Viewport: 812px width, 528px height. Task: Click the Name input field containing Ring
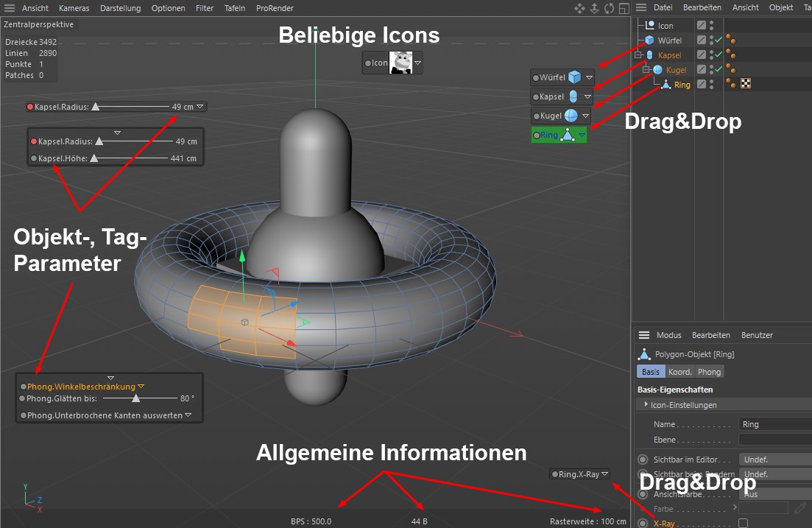774,424
